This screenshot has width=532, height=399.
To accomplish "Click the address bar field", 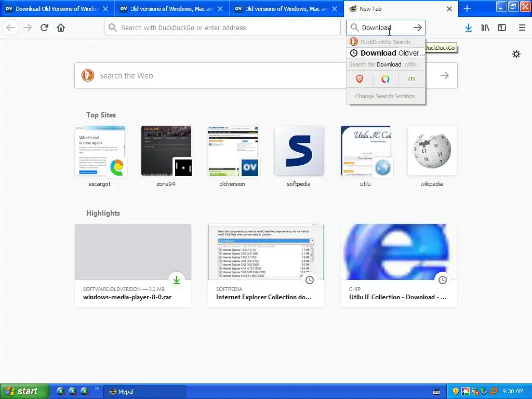I will point(222,28).
